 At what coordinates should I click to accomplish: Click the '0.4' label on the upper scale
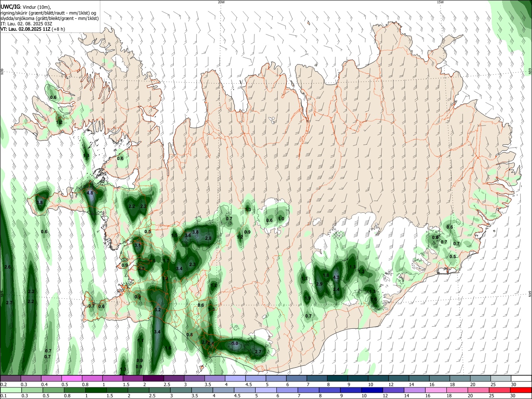click(x=44, y=384)
